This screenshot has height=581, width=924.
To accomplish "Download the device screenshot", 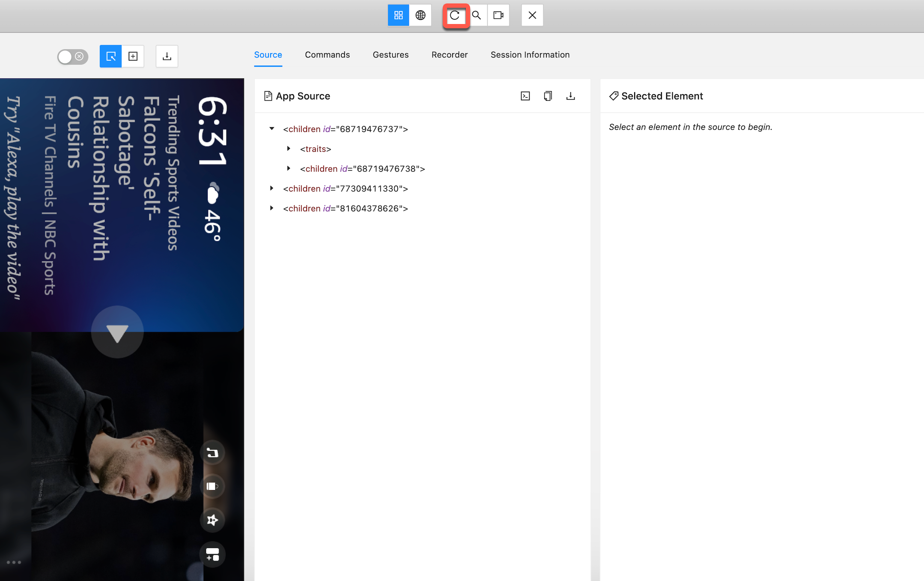I will (167, 56).
